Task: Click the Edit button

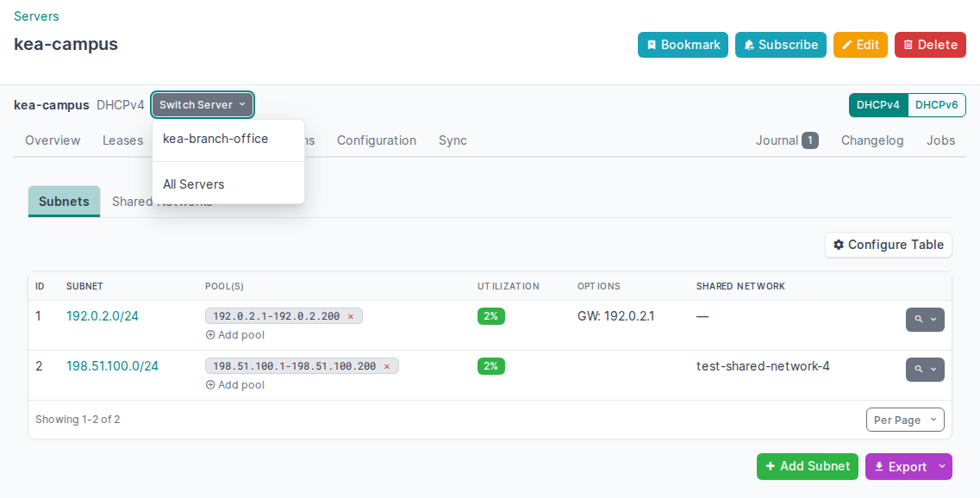Action: 861,45
